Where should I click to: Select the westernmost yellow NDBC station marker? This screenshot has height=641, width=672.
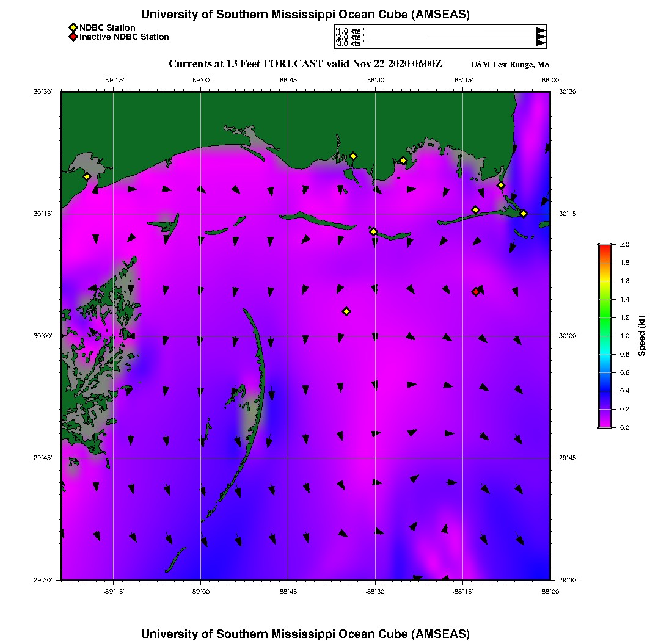(87, 176)
